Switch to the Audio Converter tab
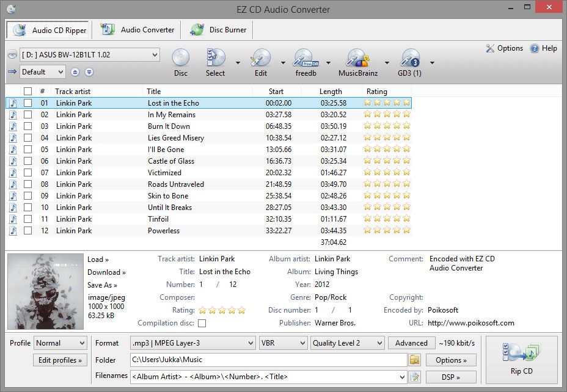Image resolution: width=567 pixels, height=392 pixels. (140, 30)
